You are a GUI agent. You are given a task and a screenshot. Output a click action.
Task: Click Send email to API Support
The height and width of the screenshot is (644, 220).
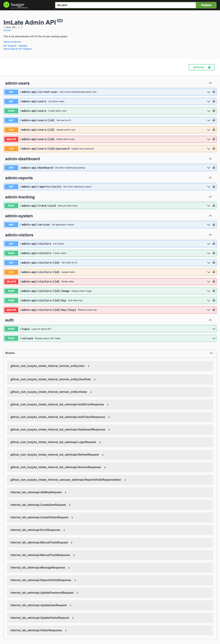[x=18, y=49]
